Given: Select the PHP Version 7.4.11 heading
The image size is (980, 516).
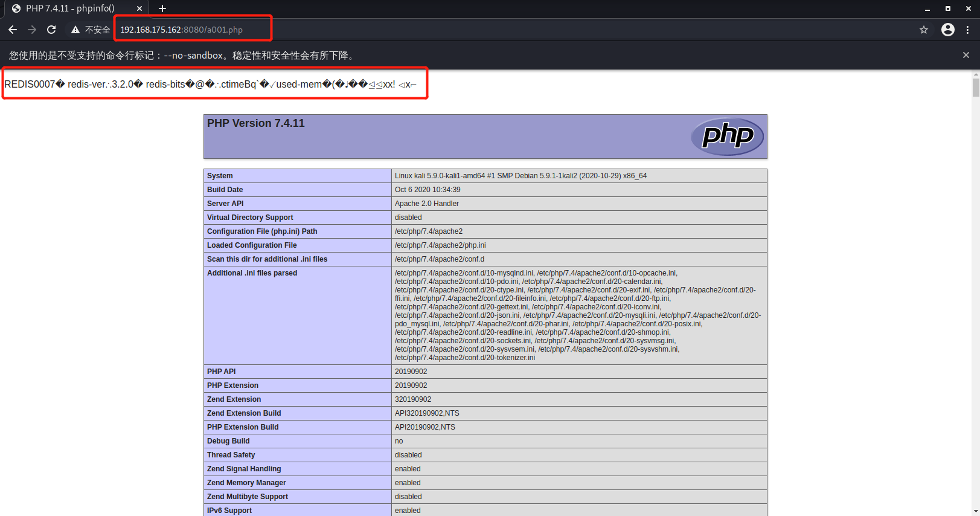Looking at the screenshot, I should (256, 123).
